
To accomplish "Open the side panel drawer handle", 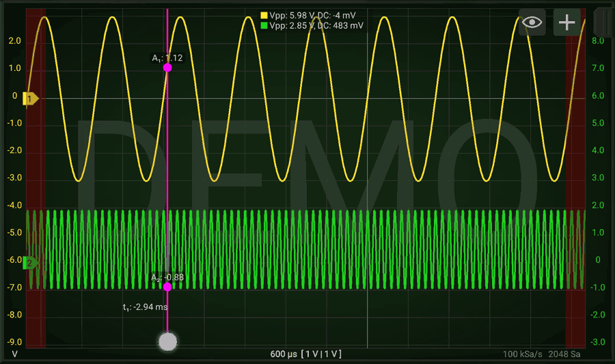I will pyautogui.click(x=604, y=23).
